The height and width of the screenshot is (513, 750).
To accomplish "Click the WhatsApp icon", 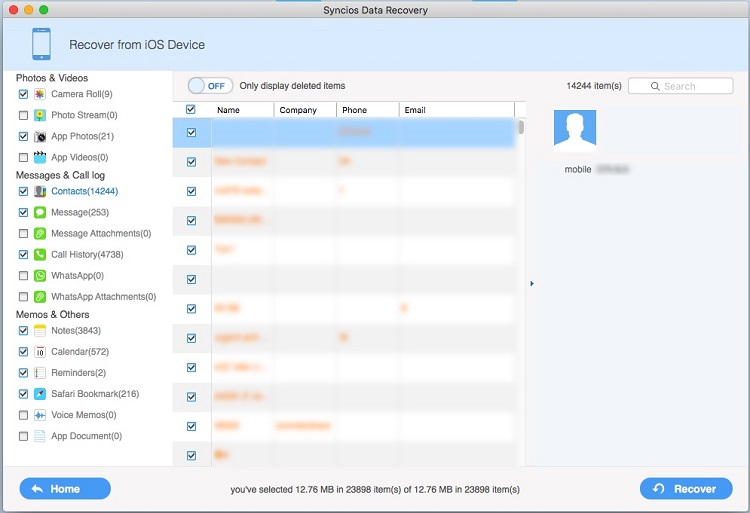I will [x=40, y=275].
